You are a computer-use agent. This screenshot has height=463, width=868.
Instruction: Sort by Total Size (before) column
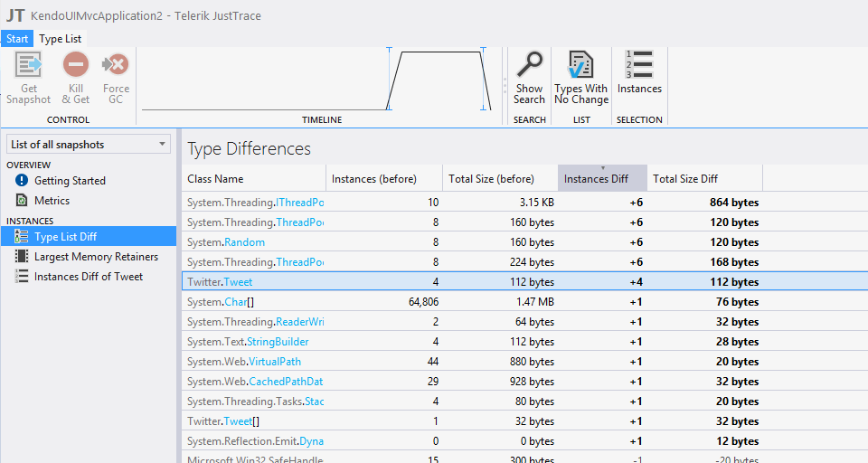point(500,178)
